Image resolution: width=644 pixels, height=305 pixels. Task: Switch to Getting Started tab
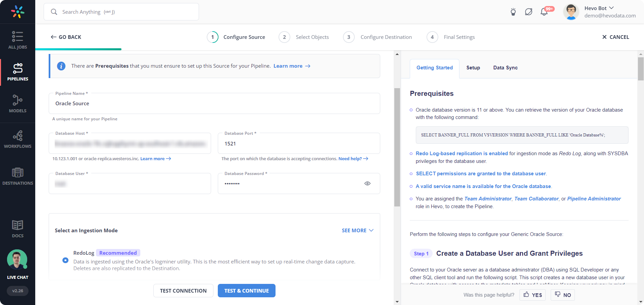point(435,68)
